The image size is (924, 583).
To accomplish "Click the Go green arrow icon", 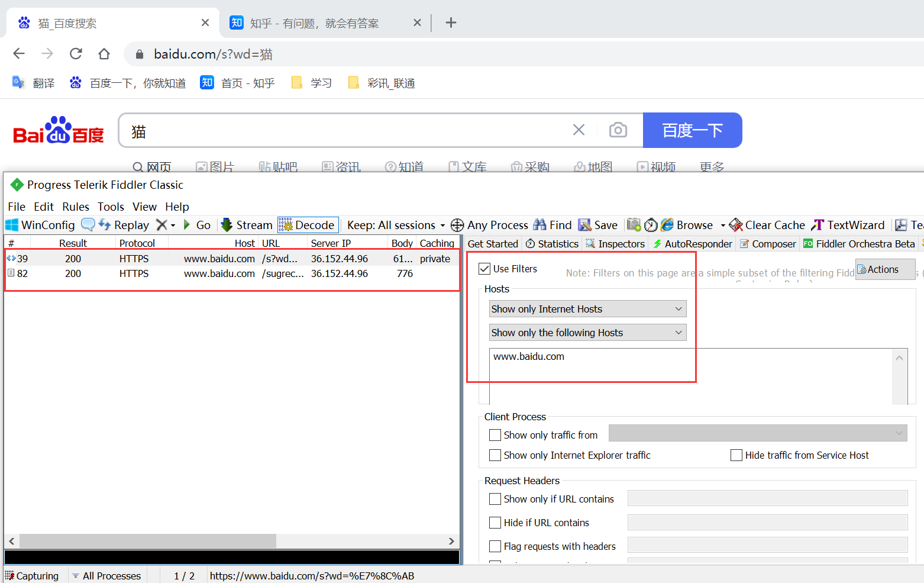I will 187,225.
